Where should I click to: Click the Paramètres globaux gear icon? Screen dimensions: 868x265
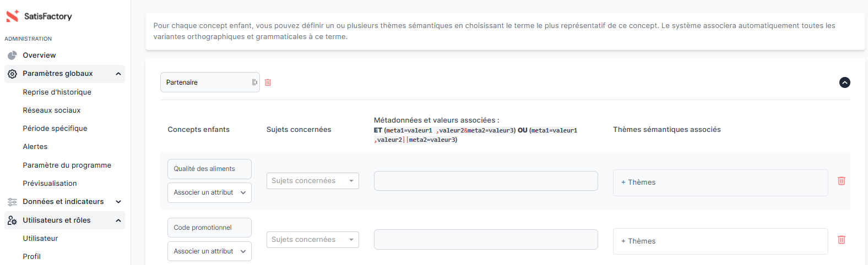click(12, 74)
